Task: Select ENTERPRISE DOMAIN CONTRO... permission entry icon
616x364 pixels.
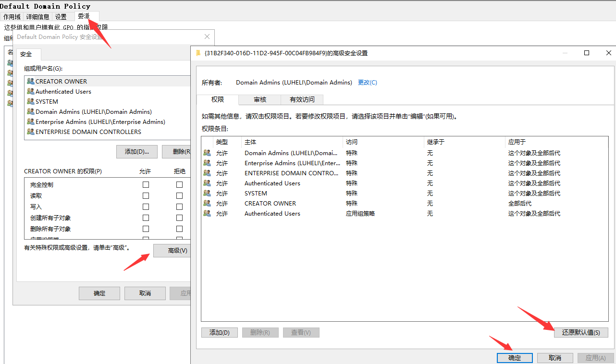Action: pos(207,173)
